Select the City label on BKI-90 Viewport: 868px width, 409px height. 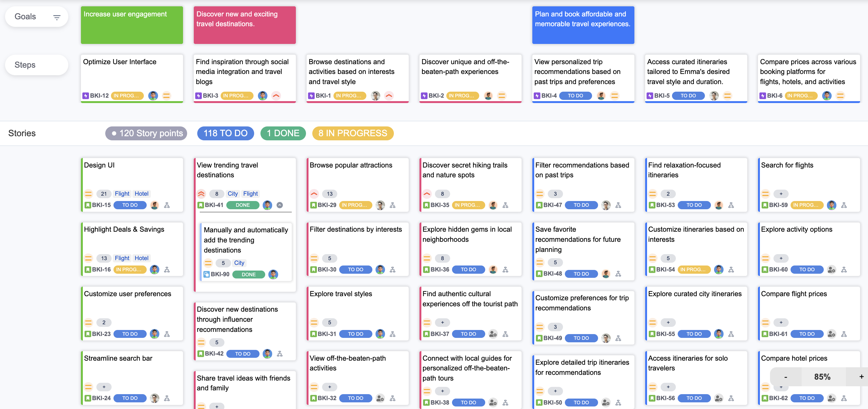coord(239,263)
